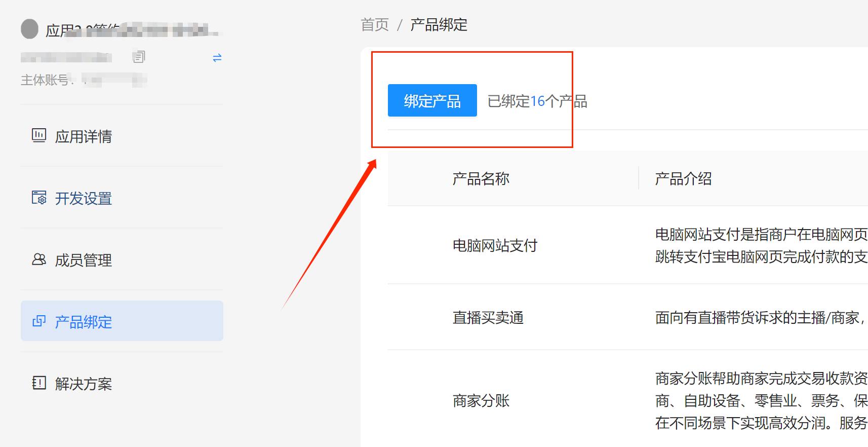Click the 主体账号 label
Viewport: 868px width, 447px height.
pyautogui.click(x=48, y=80)
